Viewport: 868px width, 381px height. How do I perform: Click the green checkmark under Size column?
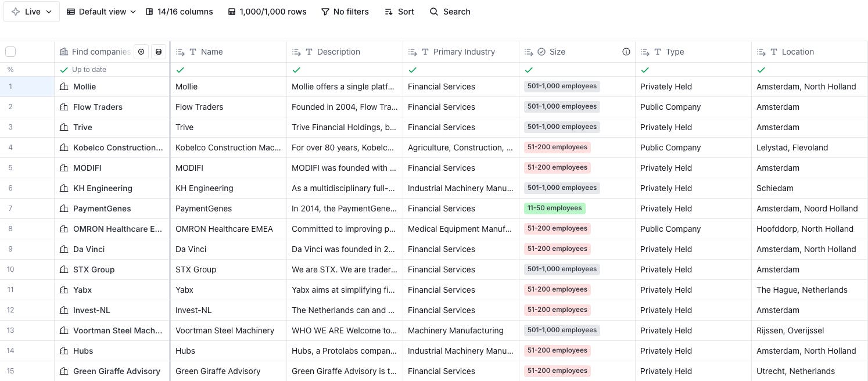pyautogui.click(x=529, y=70)
